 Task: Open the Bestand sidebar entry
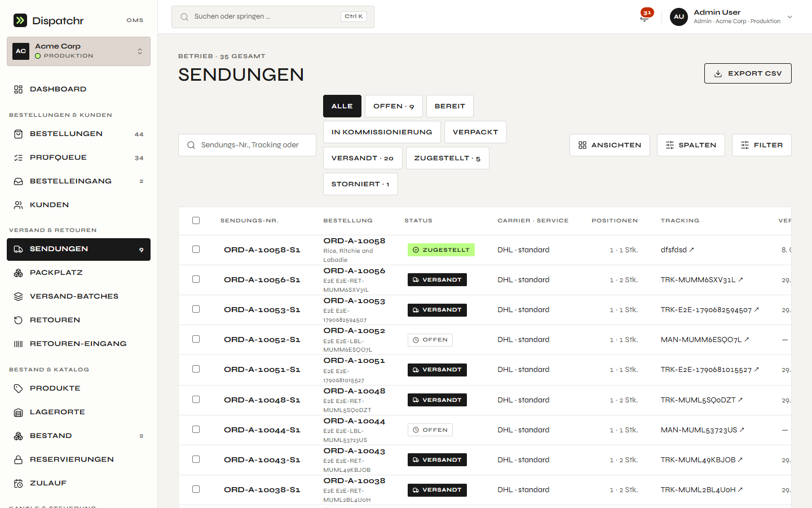[78, 436]
